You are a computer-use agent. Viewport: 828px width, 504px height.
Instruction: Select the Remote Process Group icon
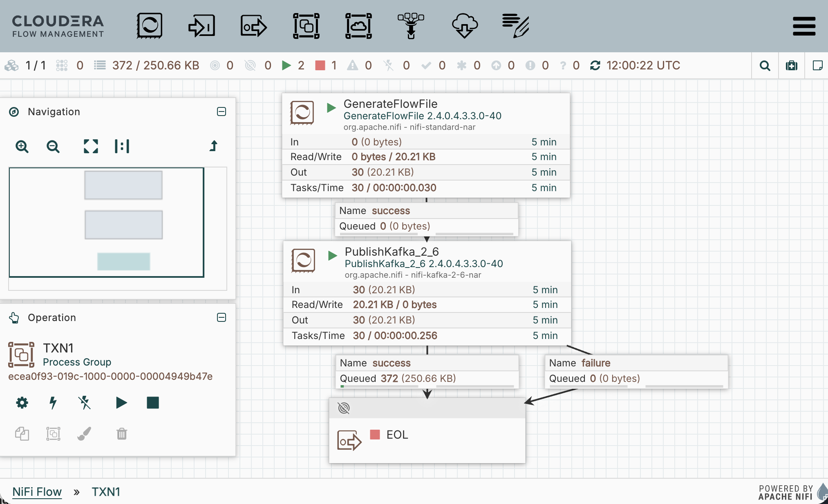358,26
